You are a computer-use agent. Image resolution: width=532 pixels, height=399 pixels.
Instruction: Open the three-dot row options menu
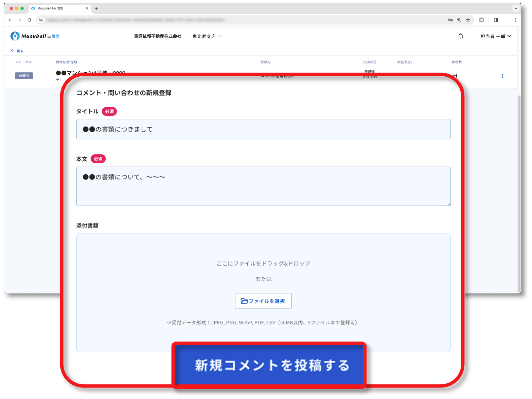(502, 76)
